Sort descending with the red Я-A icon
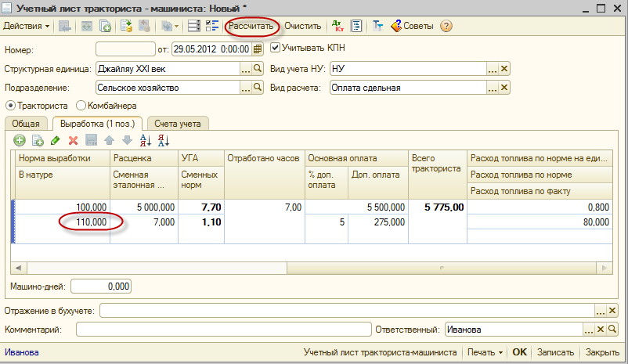This screenshot has height=364, width=628. point(164,140)
